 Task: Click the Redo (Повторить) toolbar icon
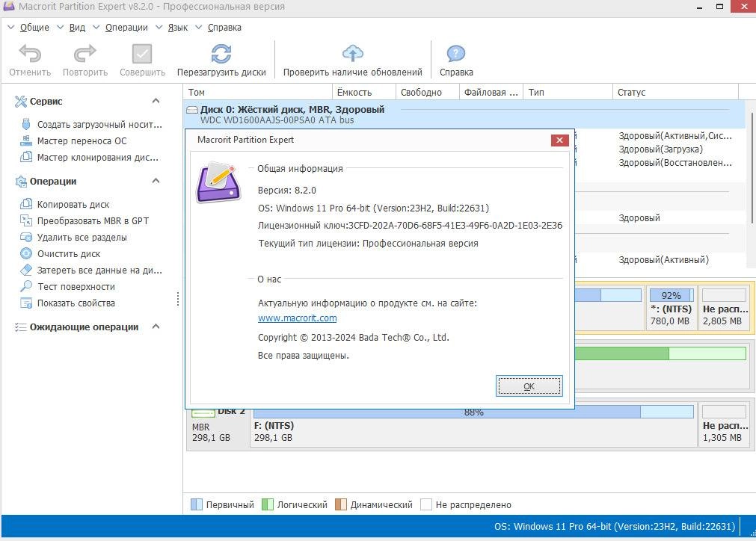coord(84,54)
